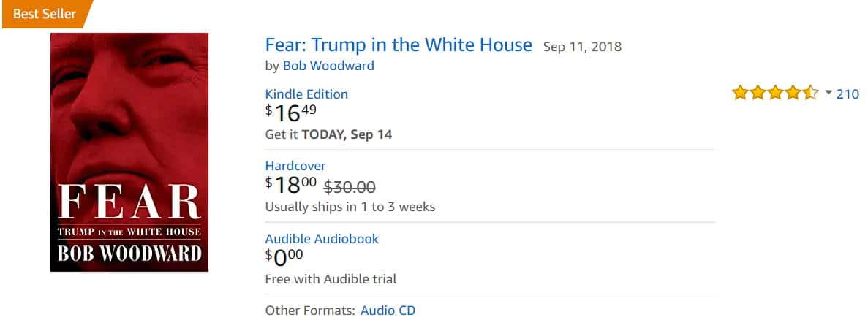This screenshot has height=320, width=868.
Task: Visit author Bob Woodward's page
Action: click(x=328, y=66)
